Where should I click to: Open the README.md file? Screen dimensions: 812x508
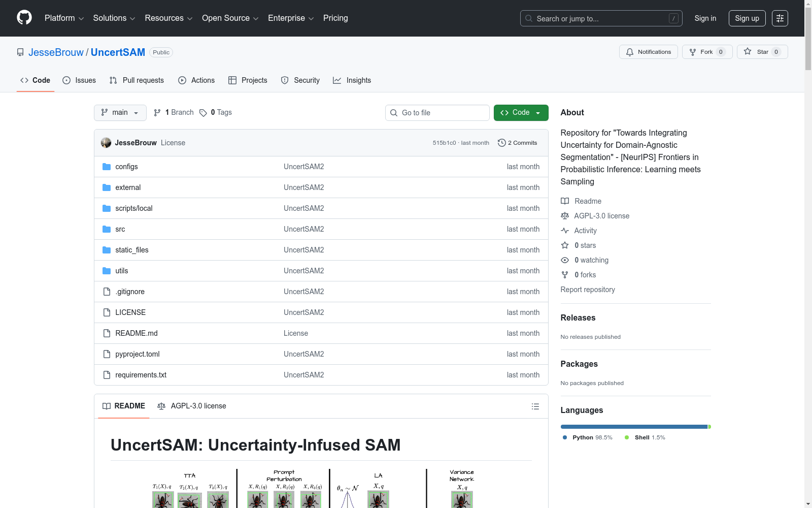(x=137, y=333)
